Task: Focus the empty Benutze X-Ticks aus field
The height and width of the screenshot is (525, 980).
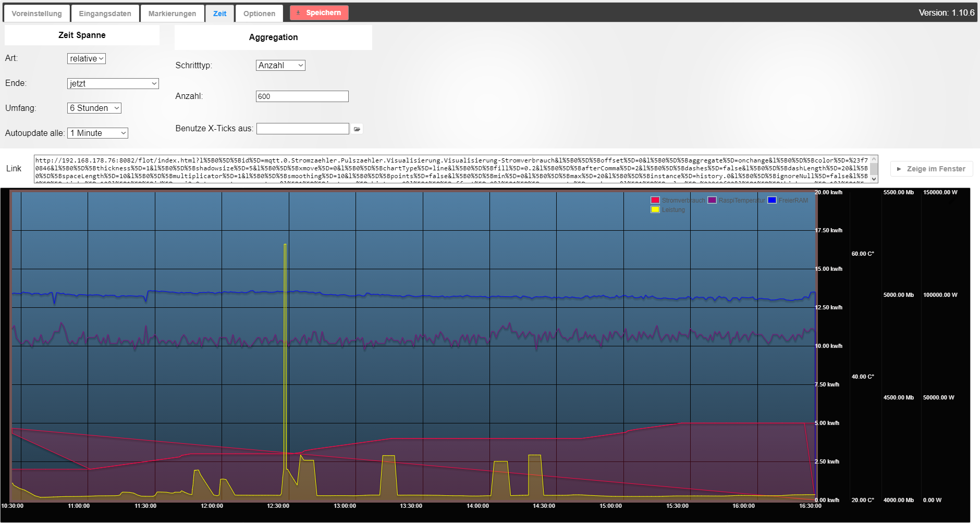Action: click(x=302, y=129)
